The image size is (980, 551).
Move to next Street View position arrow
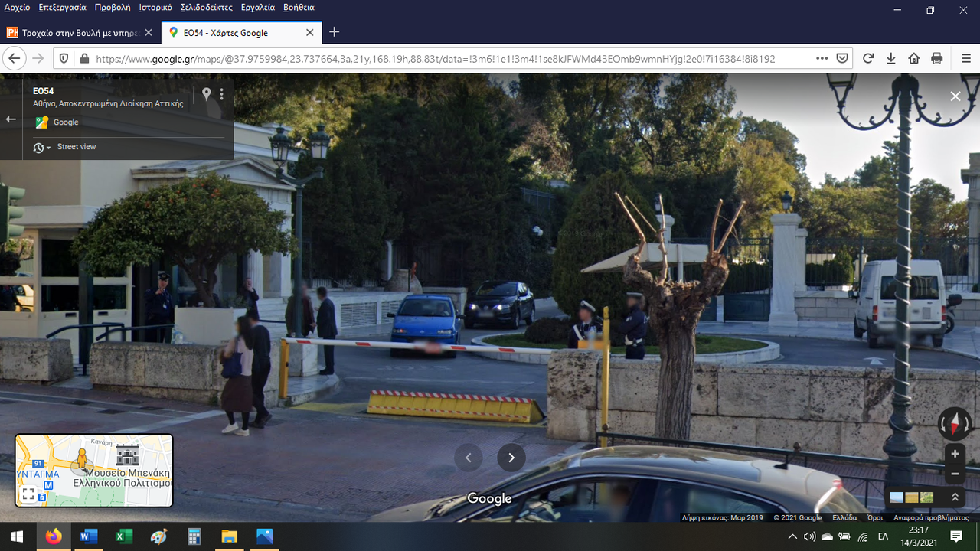click(511, 458)
